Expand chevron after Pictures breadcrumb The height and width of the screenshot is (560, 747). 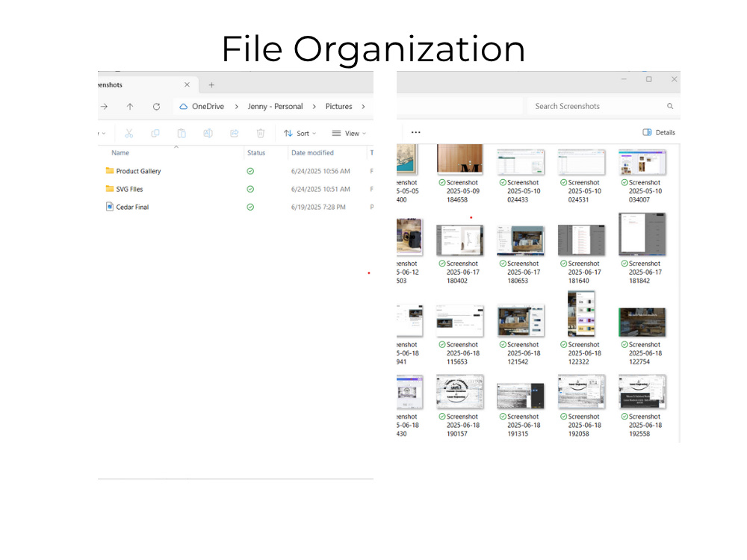tap(363, 107)
